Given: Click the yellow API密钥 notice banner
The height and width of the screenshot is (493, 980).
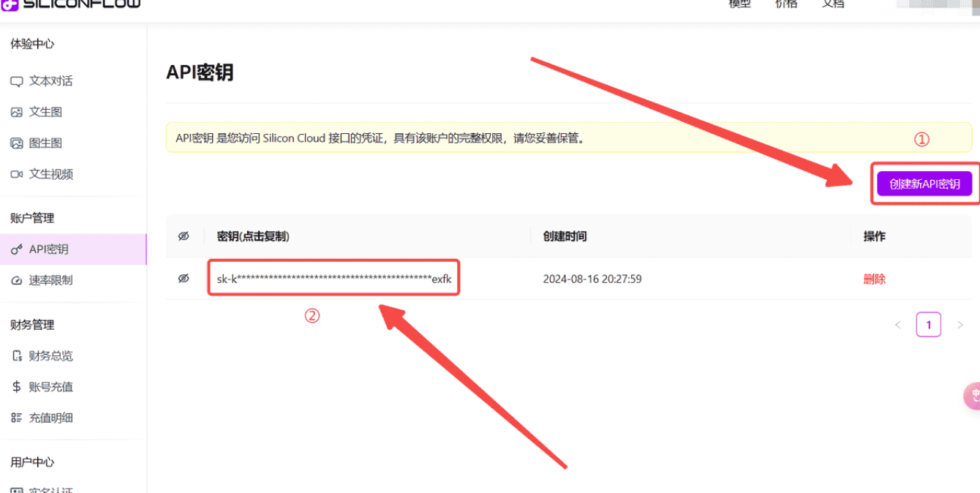Looking at the screenshot, I should 569,138.
